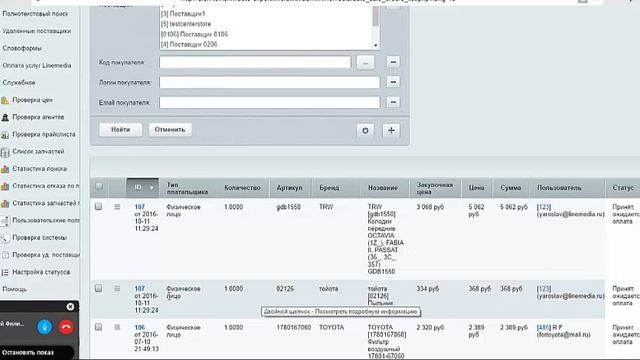Viewport: 640px width, 360px height.
Task: Click Остановить показ button
Action: [28, 352]
